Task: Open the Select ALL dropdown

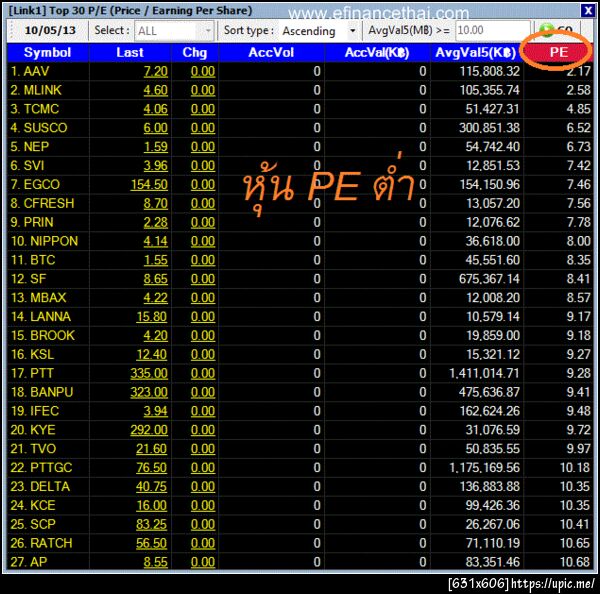Action: (x=174, y=31)
